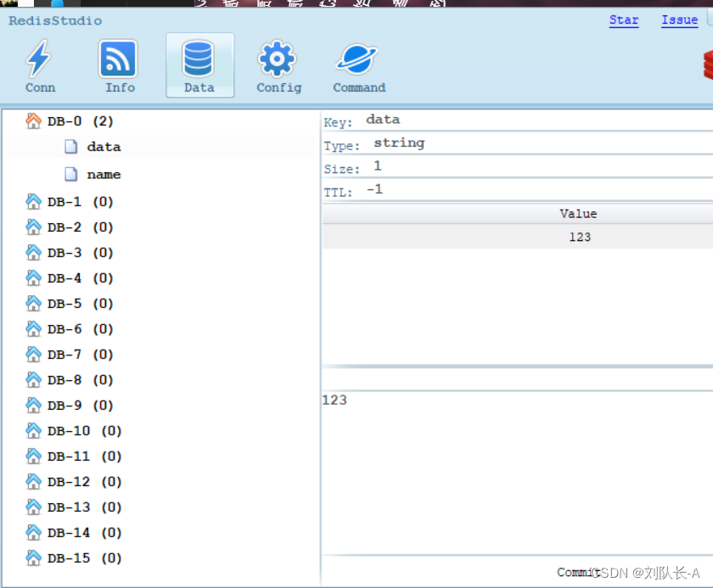Click the Commit button
The image size is (713, 588).
[x=575, y=572]
